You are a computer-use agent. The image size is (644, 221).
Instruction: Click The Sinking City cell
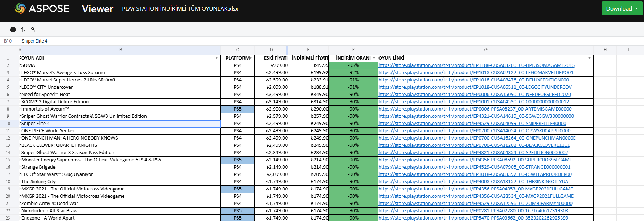point(121,182)
